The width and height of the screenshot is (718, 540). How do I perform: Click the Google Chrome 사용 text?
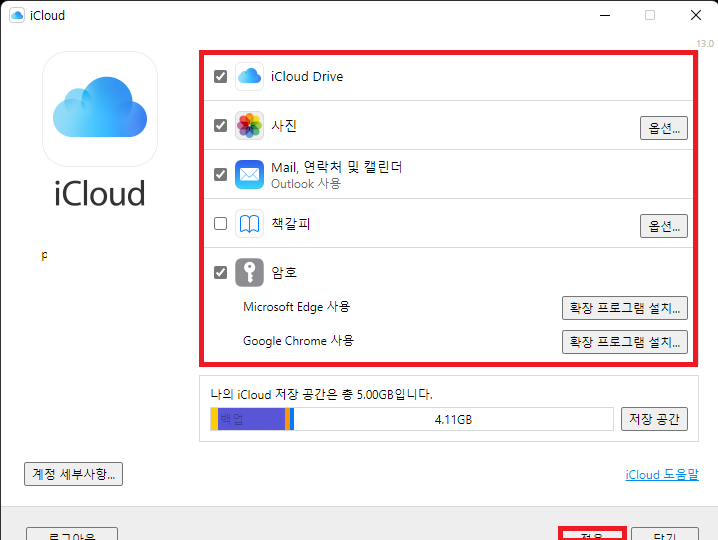pos(298,341)
